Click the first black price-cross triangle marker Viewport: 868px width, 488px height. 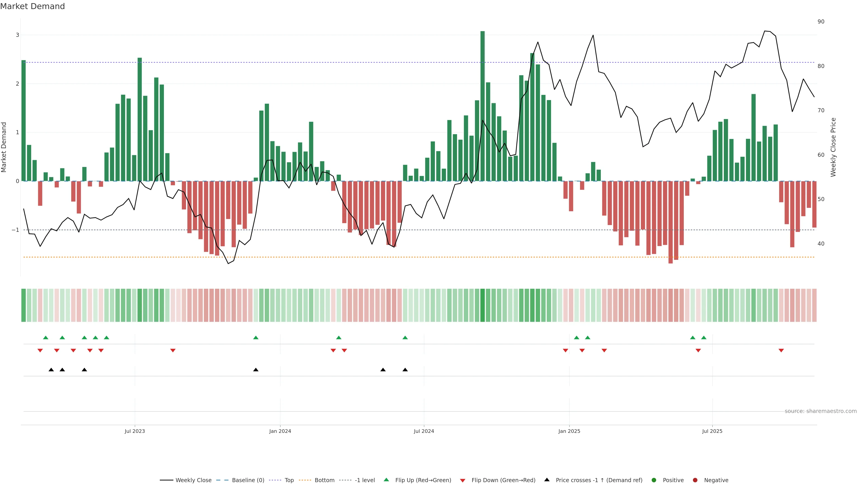[x=51, y=370]
